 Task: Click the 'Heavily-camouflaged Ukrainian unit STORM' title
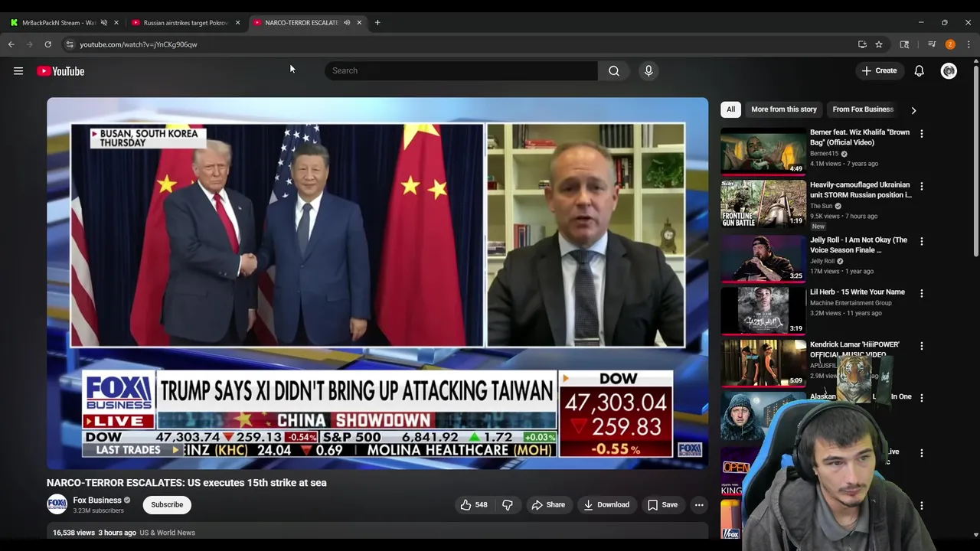(861, 190)
